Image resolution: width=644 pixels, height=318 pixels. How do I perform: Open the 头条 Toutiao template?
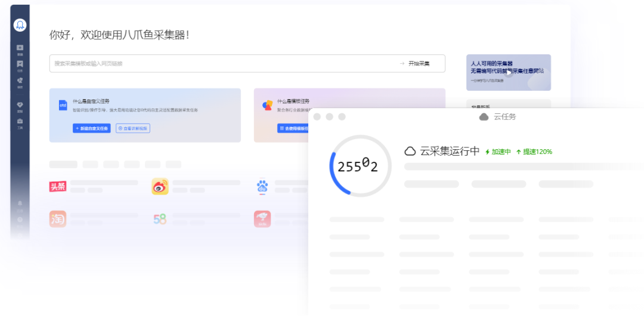click(57, 187)
